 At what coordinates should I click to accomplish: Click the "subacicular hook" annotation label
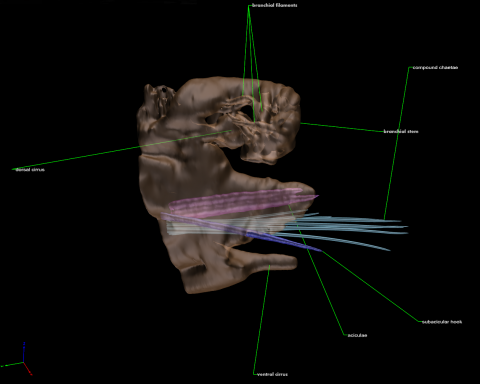point(442,322)
